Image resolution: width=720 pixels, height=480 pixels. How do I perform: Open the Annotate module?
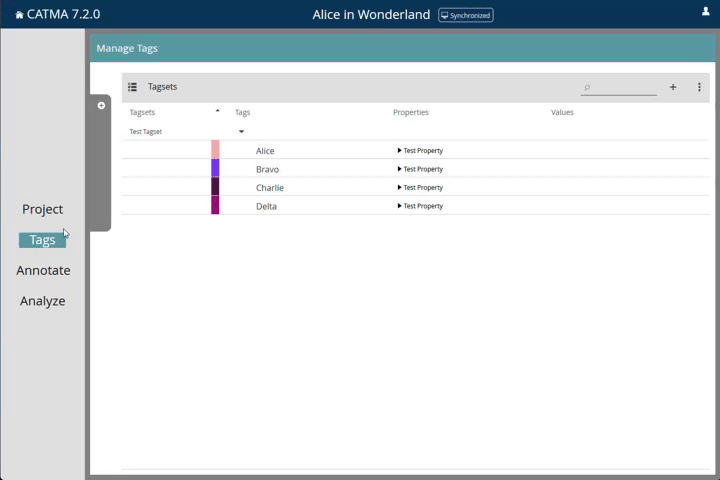coord(43,270)
